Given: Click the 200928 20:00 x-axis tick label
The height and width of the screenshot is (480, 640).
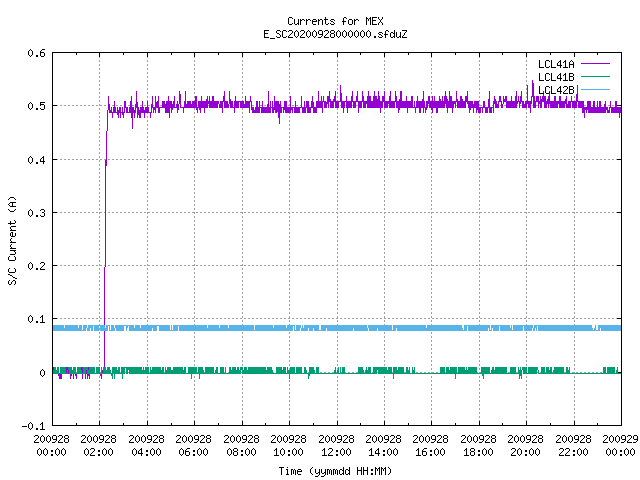Looking at the screenshot, I should tap(526, 446).
